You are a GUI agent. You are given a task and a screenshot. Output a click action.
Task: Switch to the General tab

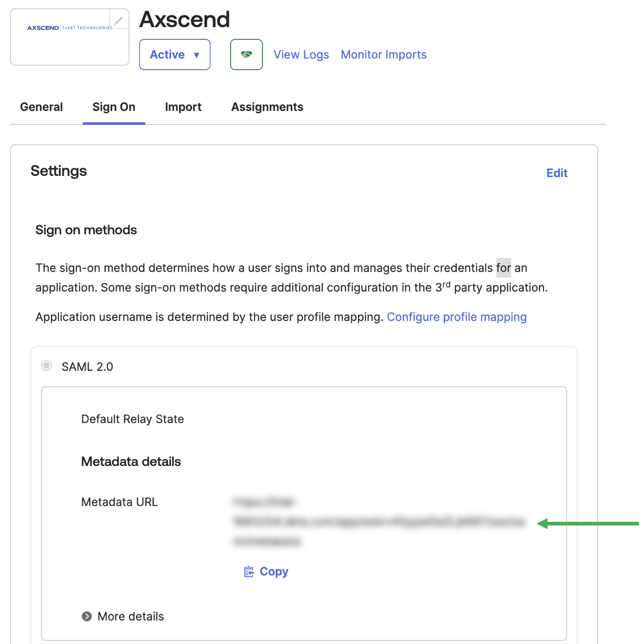pos(41,107)
